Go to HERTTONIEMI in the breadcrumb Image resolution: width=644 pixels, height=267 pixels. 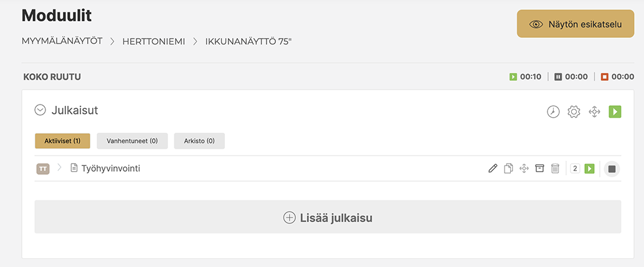(x=154, y=42)
